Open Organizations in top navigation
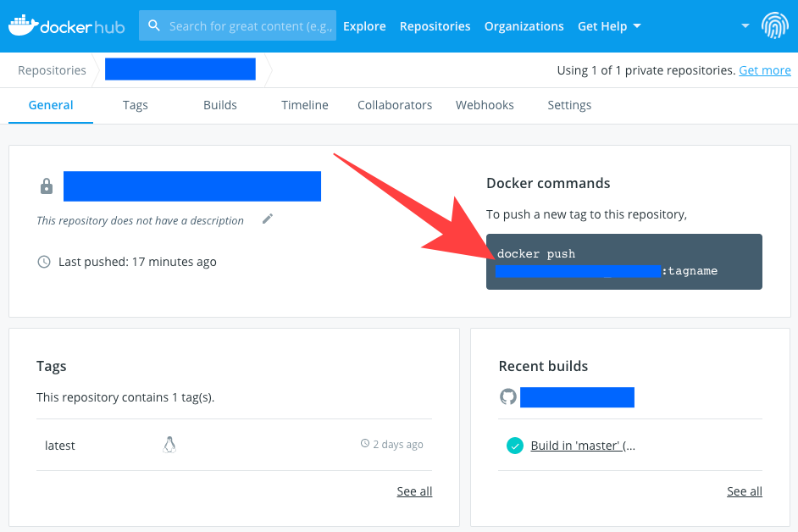 [x=524, y=26]
